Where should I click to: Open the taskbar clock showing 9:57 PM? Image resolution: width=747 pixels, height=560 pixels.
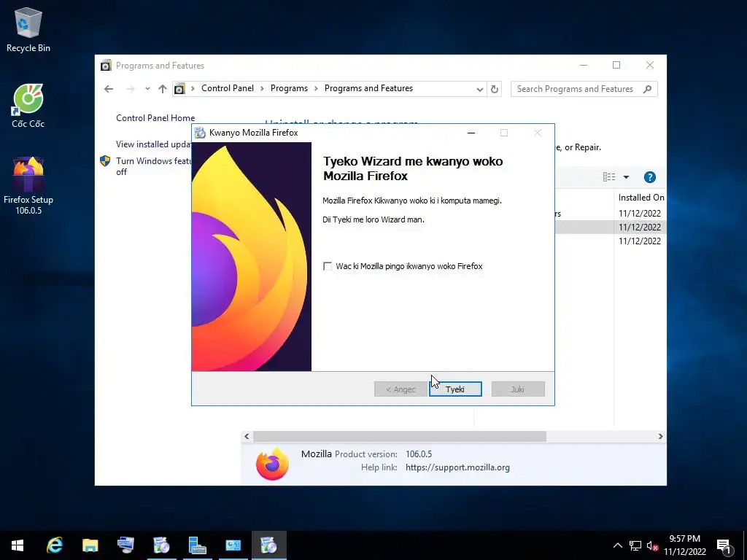click(684, 545)
